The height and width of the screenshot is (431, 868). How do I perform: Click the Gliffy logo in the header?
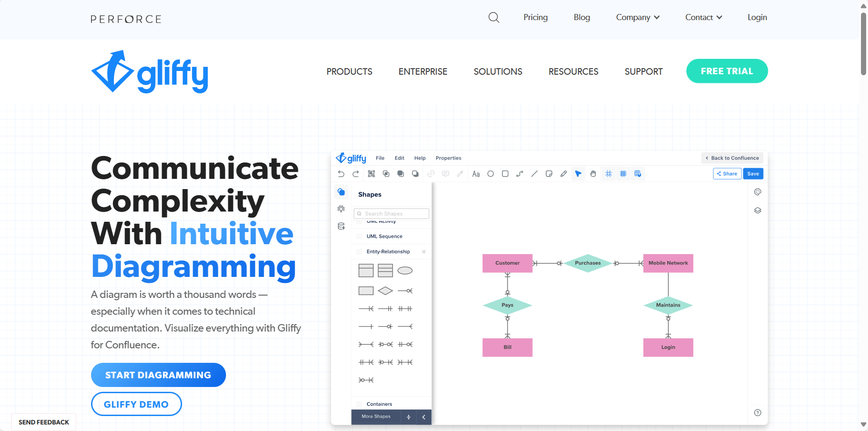(149, 72)
